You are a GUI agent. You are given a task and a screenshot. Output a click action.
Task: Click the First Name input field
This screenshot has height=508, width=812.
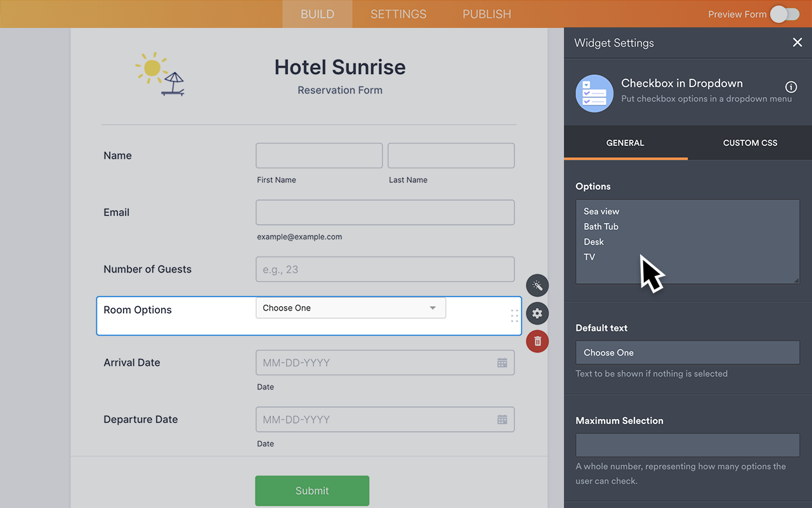coord(318,156)
